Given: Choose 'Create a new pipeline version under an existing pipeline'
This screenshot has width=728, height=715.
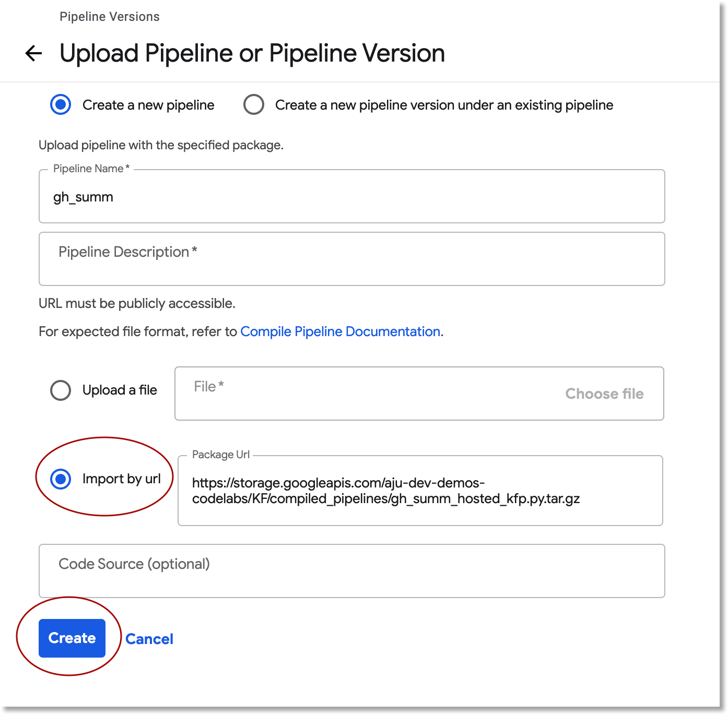Looking at the screenshot, I should (x=254, y=104).
